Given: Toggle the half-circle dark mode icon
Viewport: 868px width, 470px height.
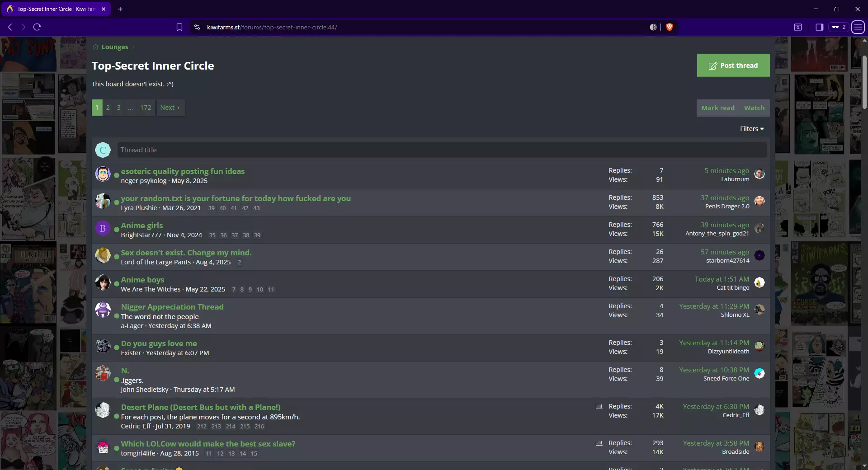Looking at the screenshot, I should 653,27.
